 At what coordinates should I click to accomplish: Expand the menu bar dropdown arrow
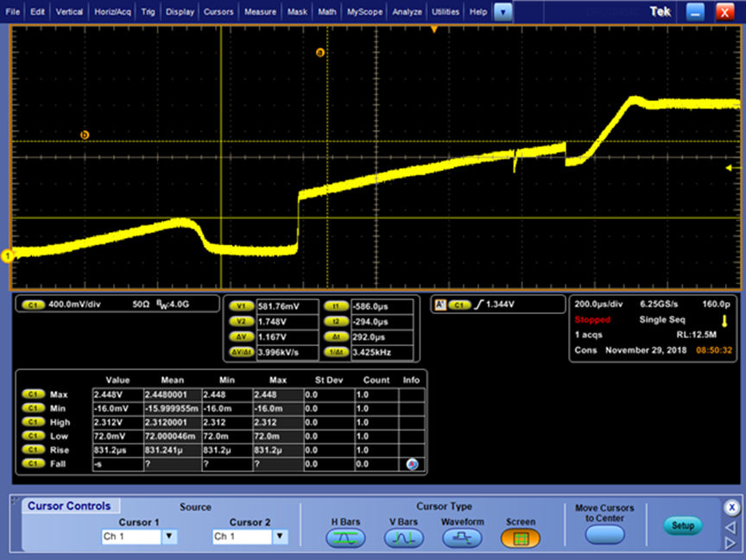tap(503, 12)
